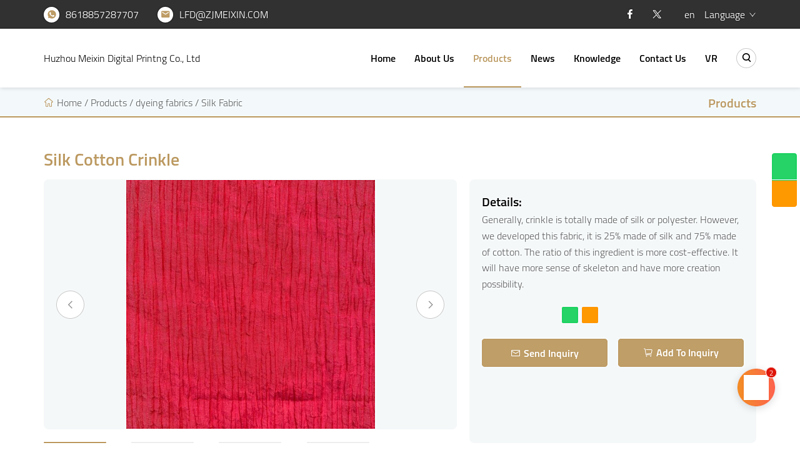Viewport: 800px width, 450px height.
Task: Click the orange swatch under Details
Action: [x=590, y=315]
